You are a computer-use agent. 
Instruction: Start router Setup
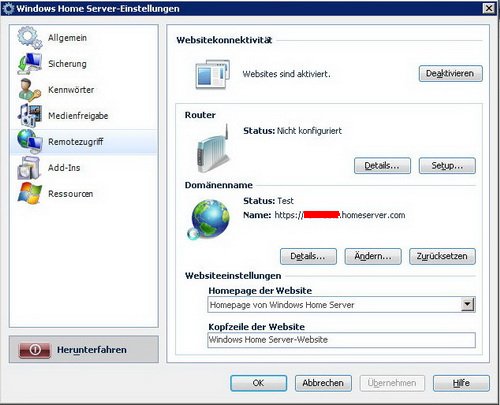(447, 166)
